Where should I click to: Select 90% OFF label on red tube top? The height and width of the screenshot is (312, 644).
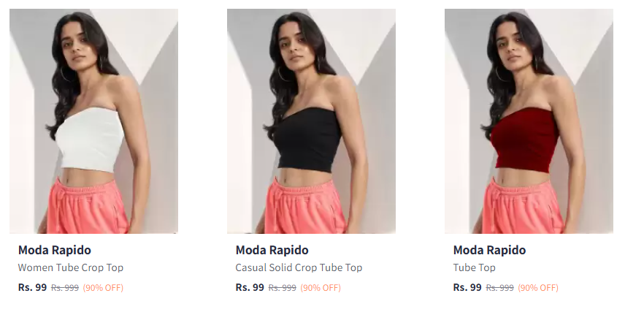click(538, 288)
